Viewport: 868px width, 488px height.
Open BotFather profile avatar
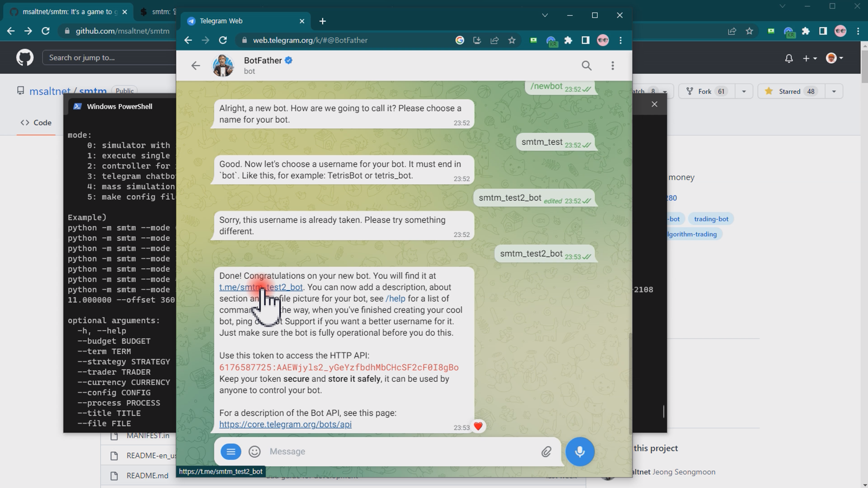[x=223, y=66]
